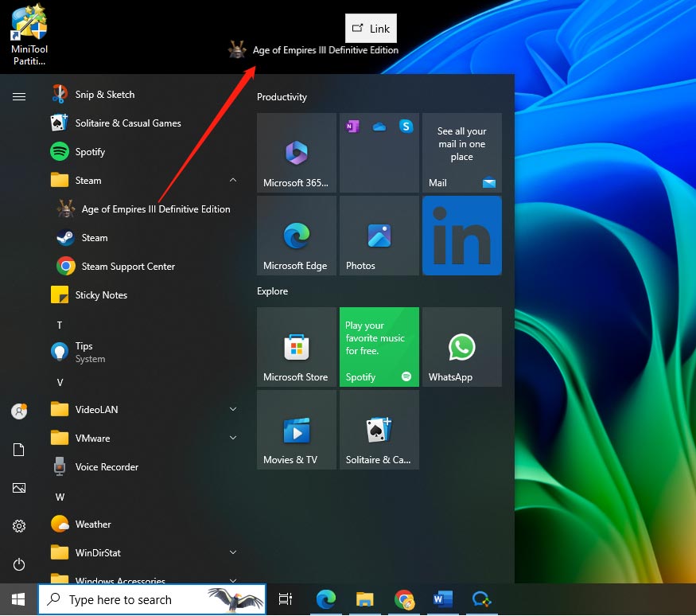This screenshot has height=616, width=696.
Task: Click the green Spotify promo tile
Action: 379,347
